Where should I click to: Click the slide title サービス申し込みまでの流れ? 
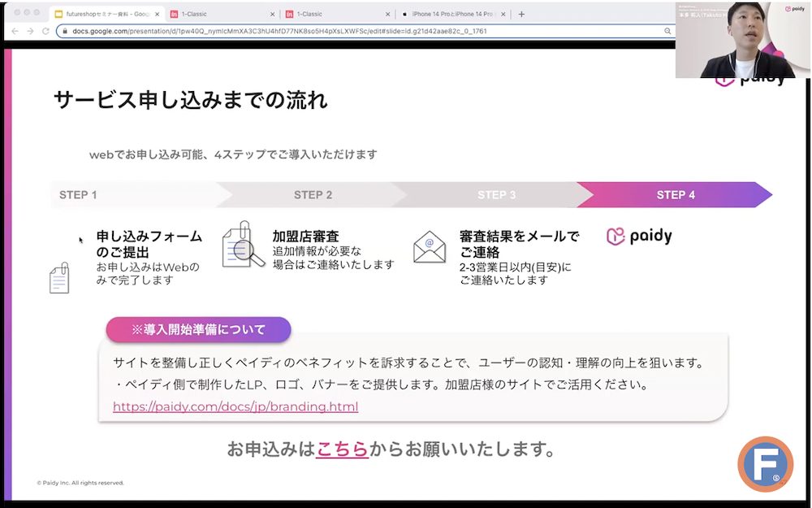coord(191,100)
